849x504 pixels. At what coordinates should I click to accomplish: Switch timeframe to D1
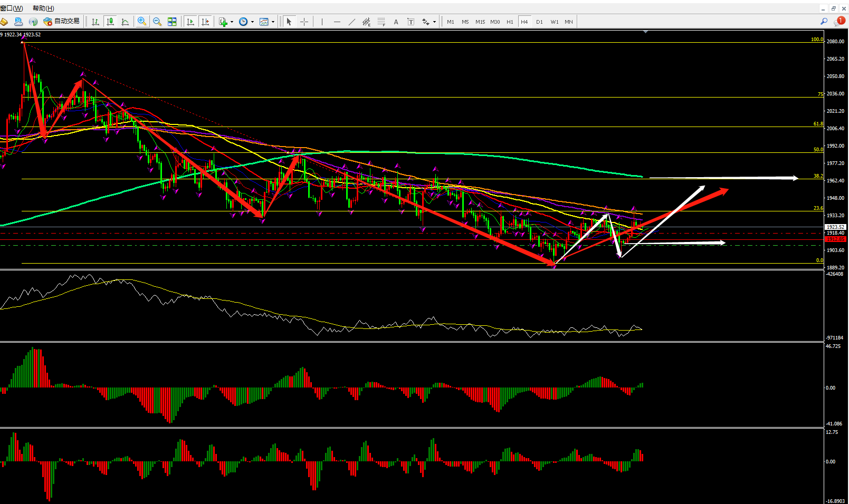539,22
